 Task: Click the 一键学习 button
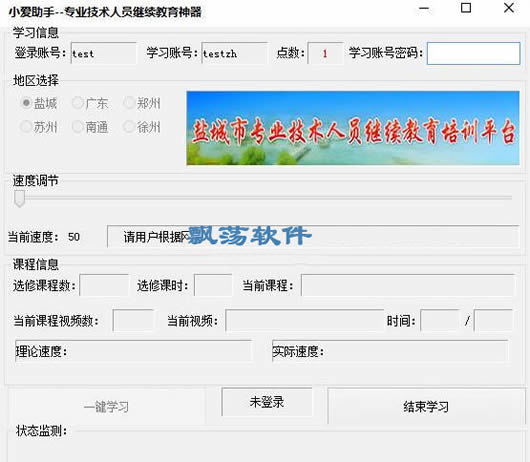coord(106,407)
